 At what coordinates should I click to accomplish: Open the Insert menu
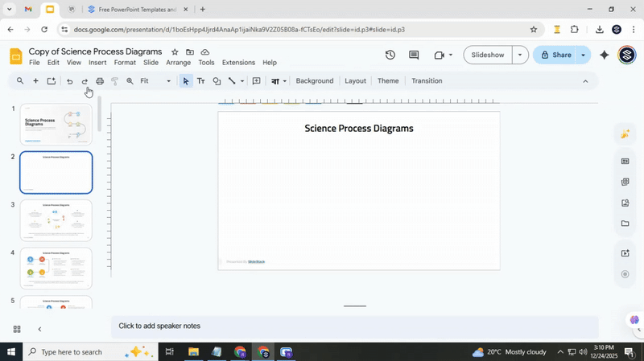click(x=97, y=63)
